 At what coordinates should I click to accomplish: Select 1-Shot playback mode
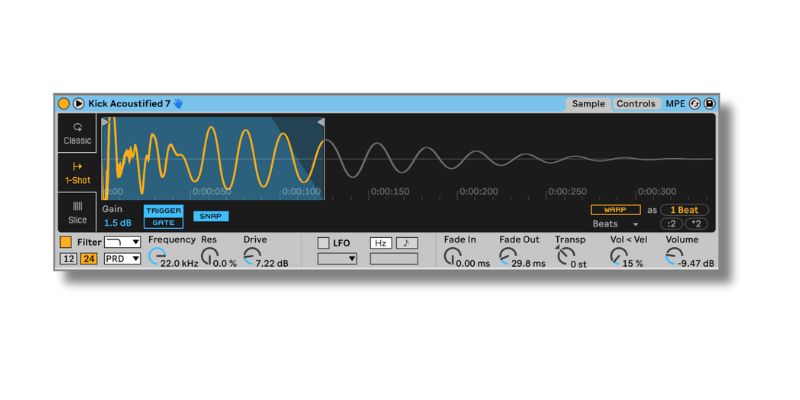click(77, 172)
